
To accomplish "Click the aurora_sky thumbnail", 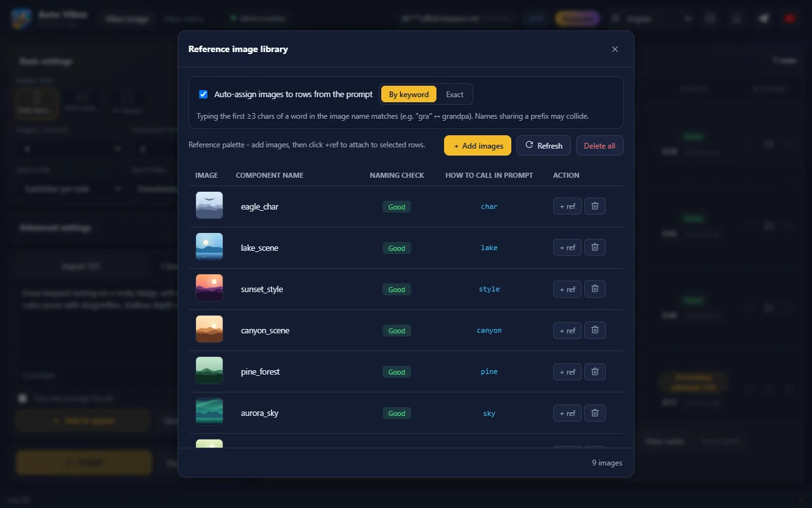I will (x=209, y=412).
